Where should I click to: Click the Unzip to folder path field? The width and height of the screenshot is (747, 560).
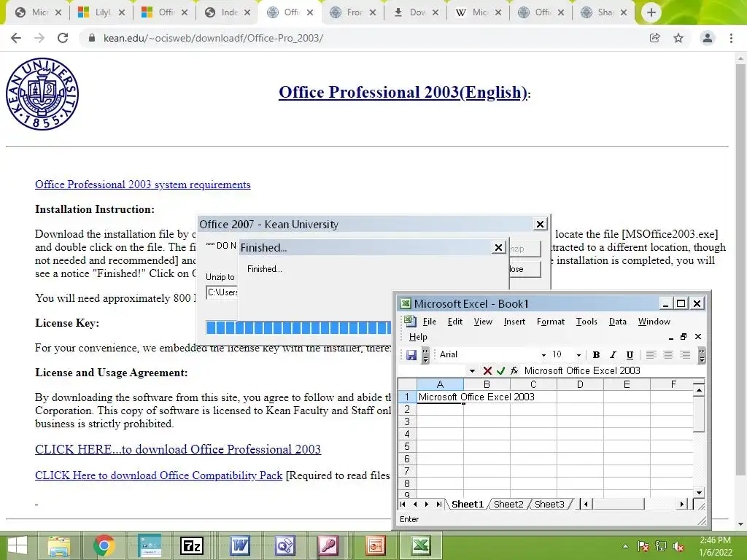coord(222,292)
